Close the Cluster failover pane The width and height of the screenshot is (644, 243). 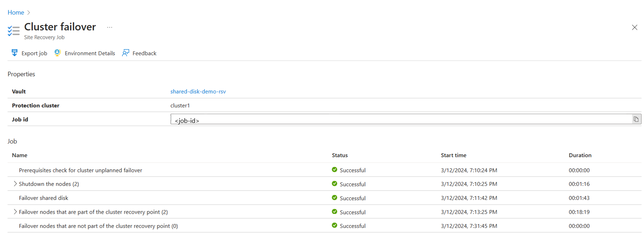coord(634,27)
